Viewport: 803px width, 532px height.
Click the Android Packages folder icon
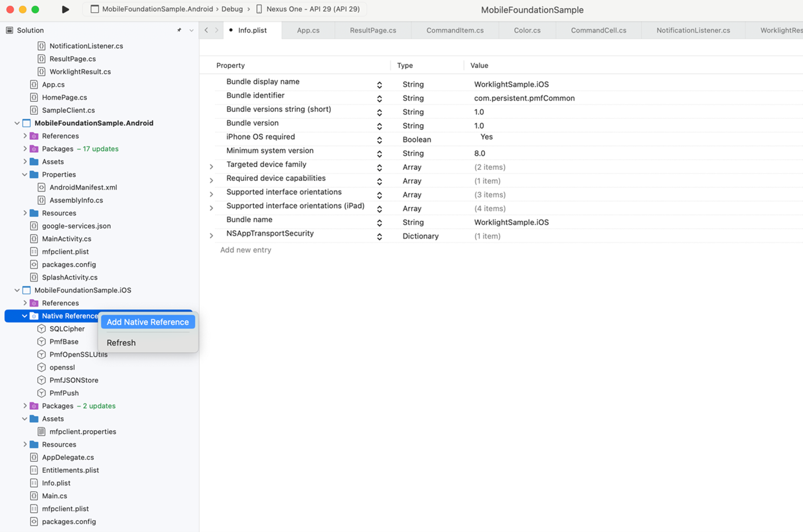34,149
